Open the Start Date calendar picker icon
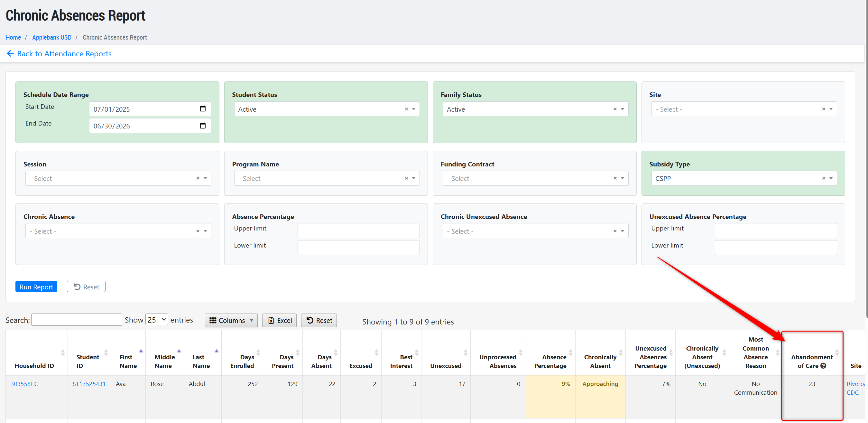 202,108
